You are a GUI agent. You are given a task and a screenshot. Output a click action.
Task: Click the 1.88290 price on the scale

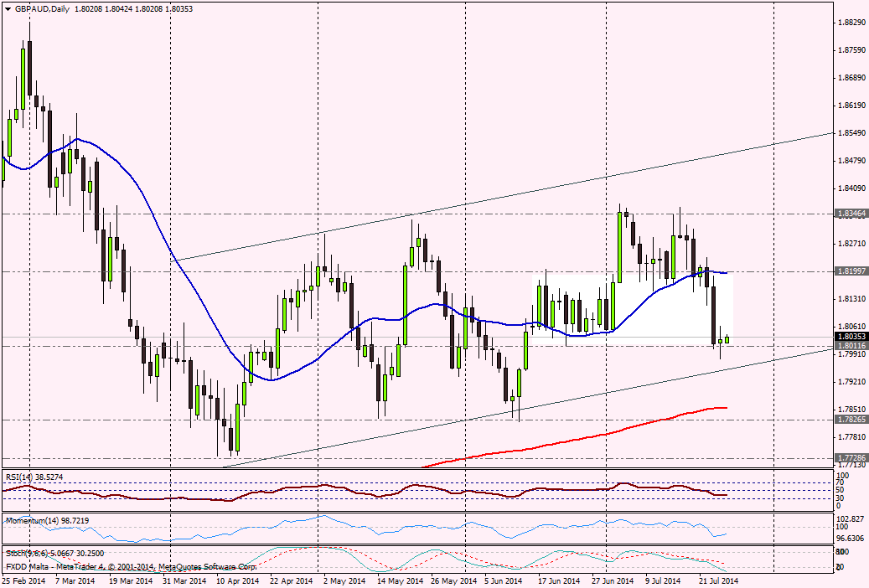[851, 22]
